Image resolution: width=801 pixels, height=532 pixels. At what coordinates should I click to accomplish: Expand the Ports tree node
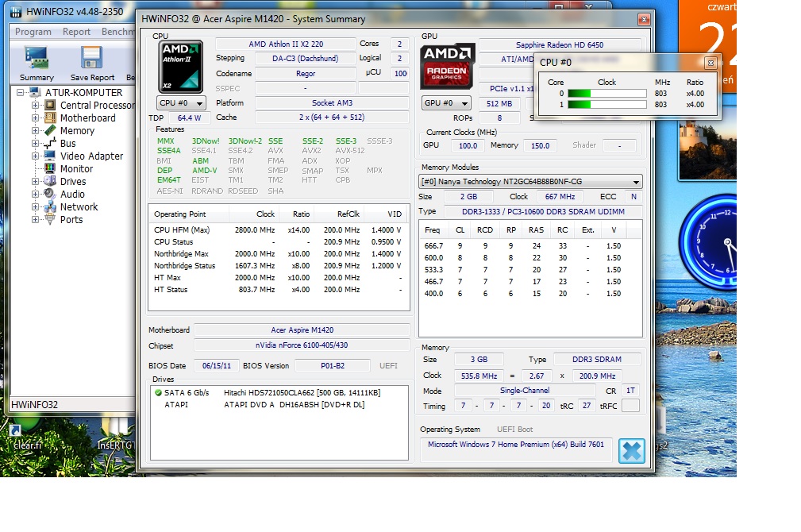(x=35, y=220)
